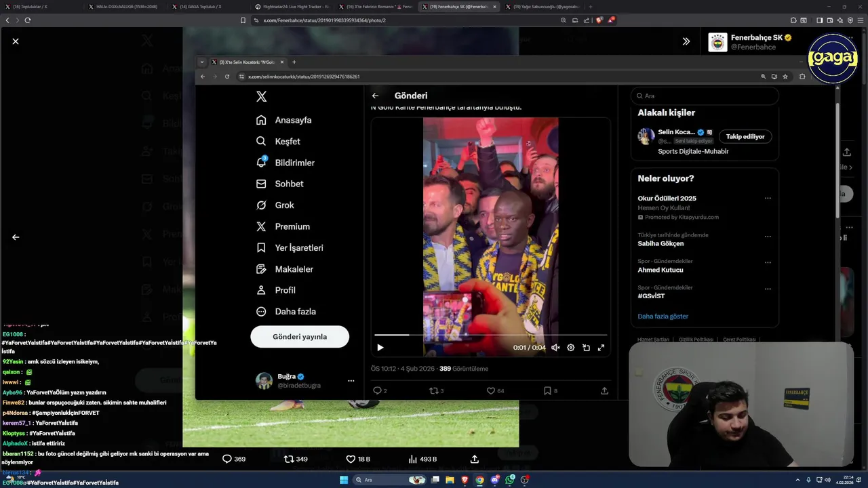Expand the video to fullscreen
868x488 pixels.
601,348
